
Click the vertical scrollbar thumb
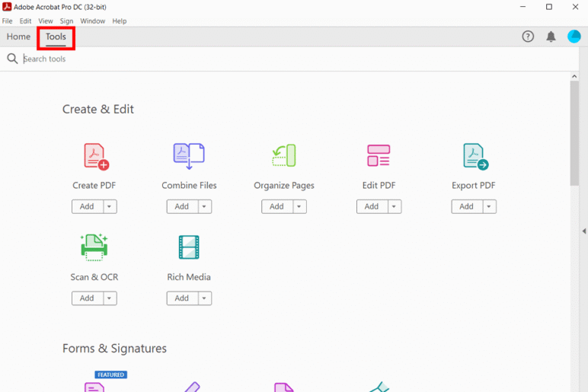tap(574, 132)
